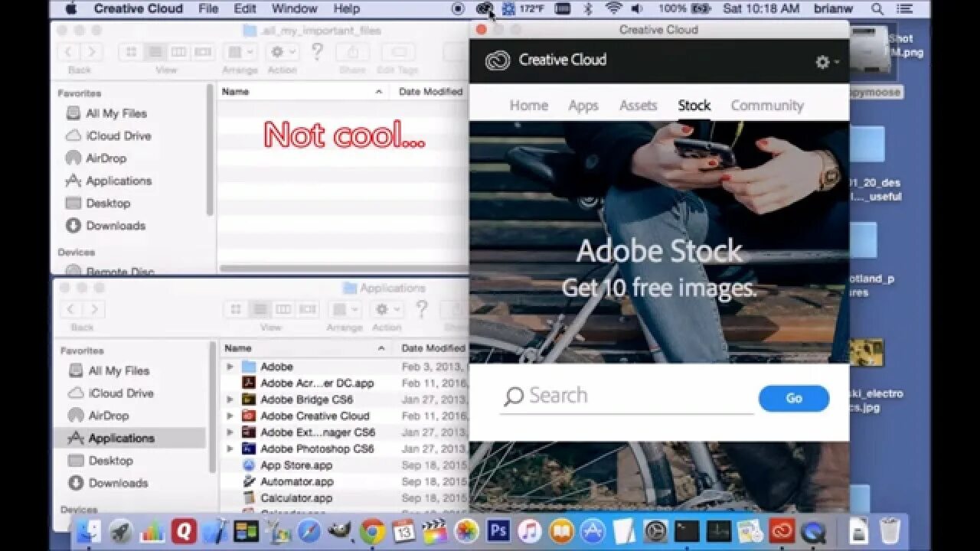Open Finder from the Dock
The image size is (980, 551).
pos(89,530)
